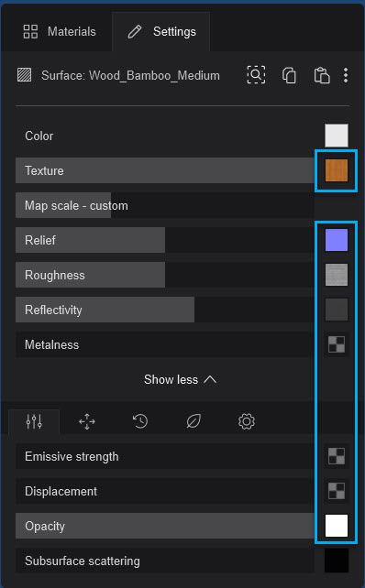The width and height of the screenshot is (365, 588).
Task: Adjust the Roughness slider bar
Action: point(165,275)
